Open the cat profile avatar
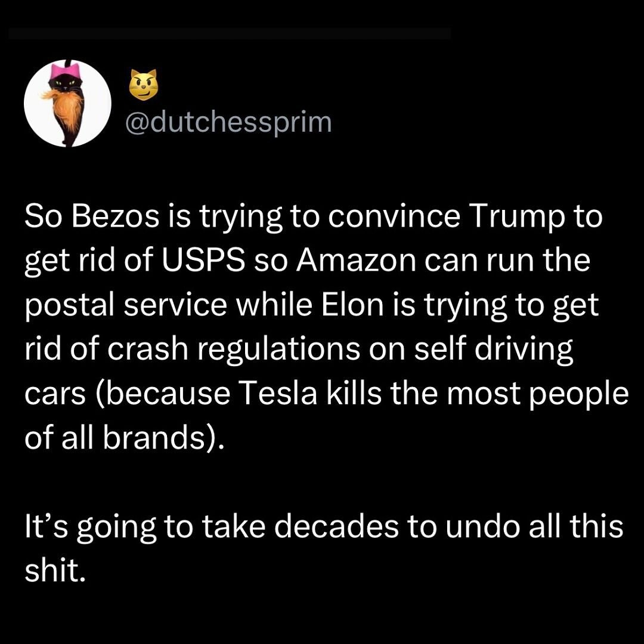 coord(68,103)
